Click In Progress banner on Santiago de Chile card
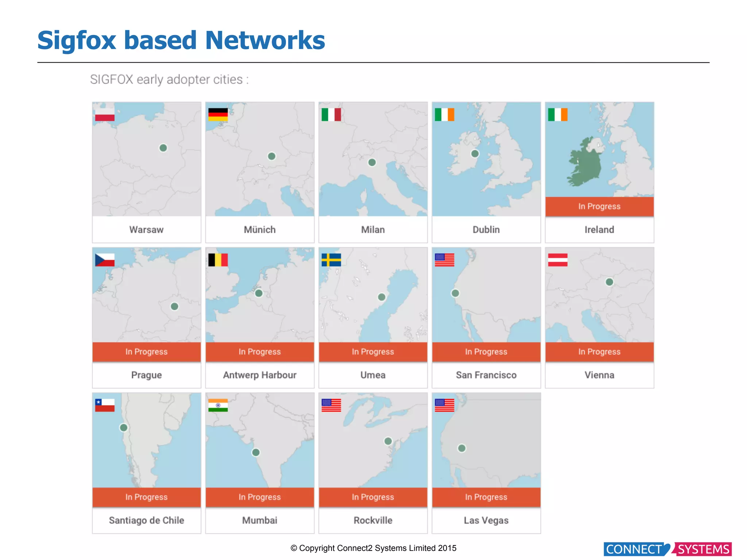 (147, 497)
